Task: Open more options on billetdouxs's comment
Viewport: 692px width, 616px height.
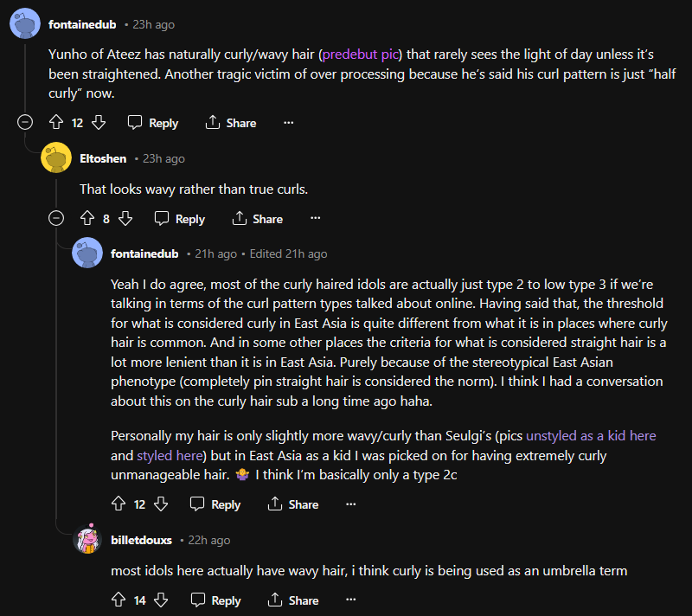Action: 351,600
